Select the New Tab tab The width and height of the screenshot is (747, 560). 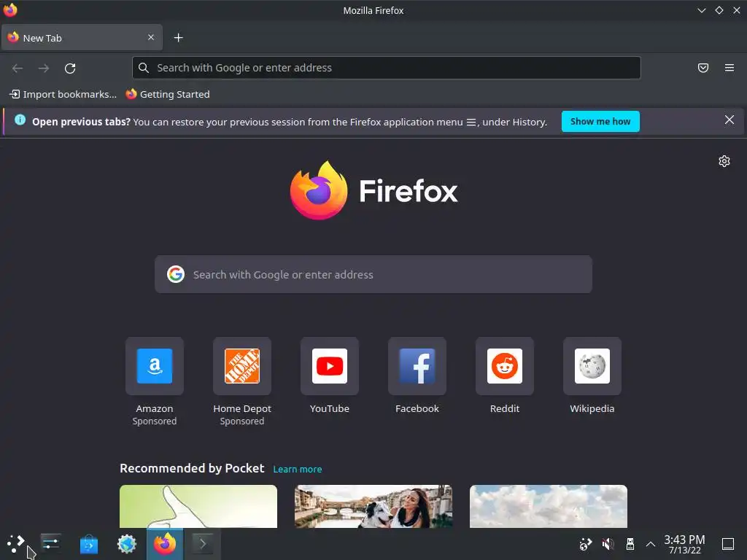pyautogui.click(x=82, y=38)
